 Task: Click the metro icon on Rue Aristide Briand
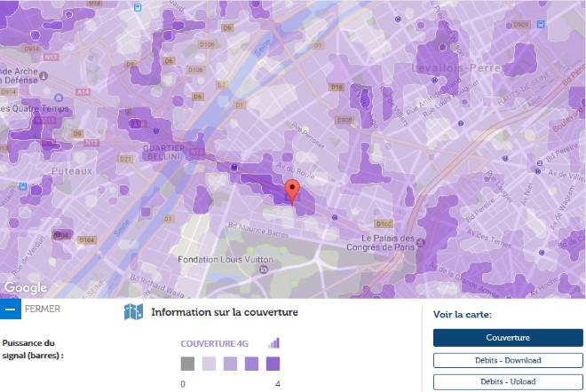point(435,80)
